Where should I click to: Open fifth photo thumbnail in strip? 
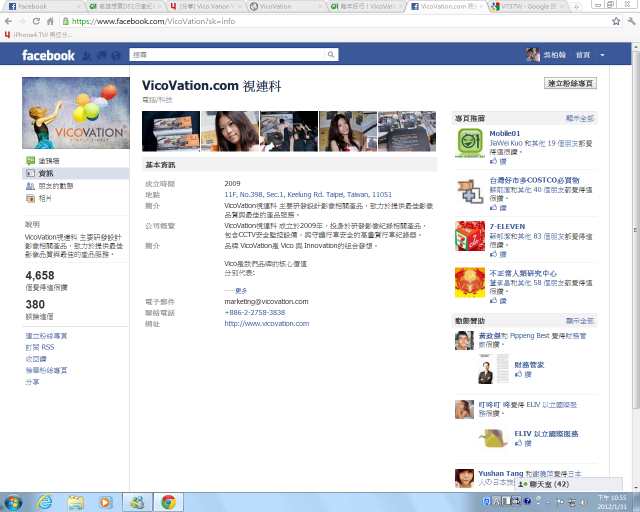pyautogui.click(x=407, y=131)
